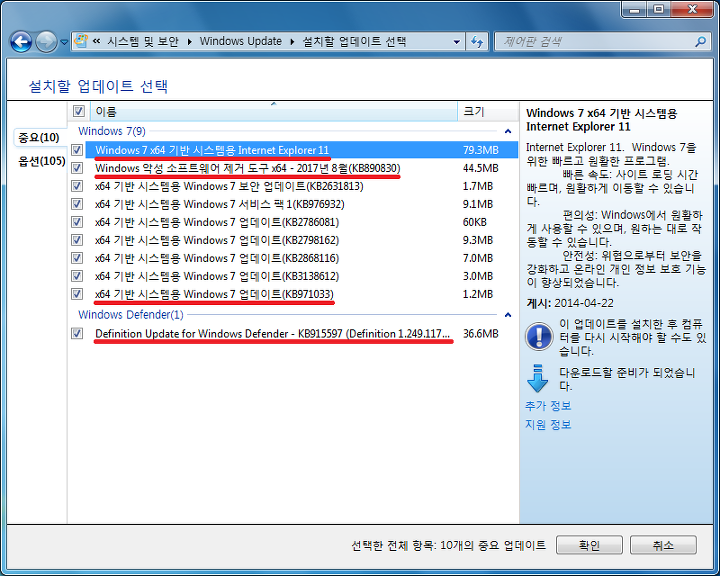Click the magnifier search icon
The image size is (720, 576).
coord(700,42)
